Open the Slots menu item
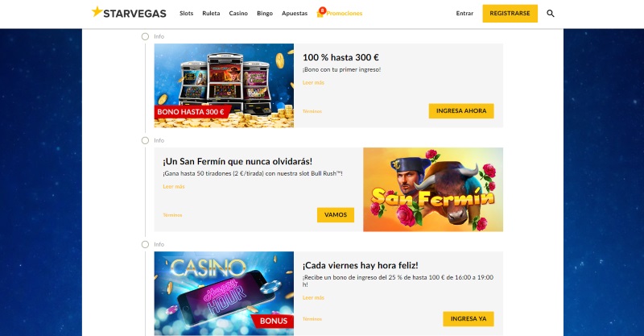This screenshot has width=644, height=336. [x=187, y=13]
